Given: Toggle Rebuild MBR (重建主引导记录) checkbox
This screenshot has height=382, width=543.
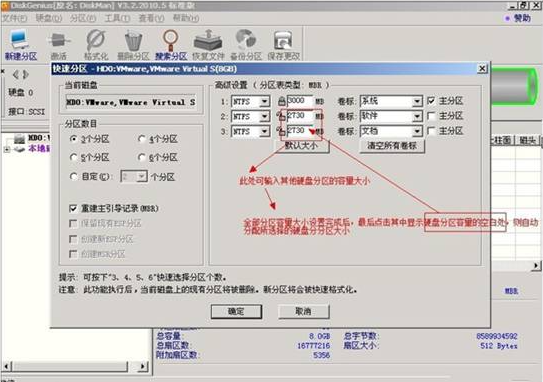Looking at the screenshot, I should click(x=73, y=208).
